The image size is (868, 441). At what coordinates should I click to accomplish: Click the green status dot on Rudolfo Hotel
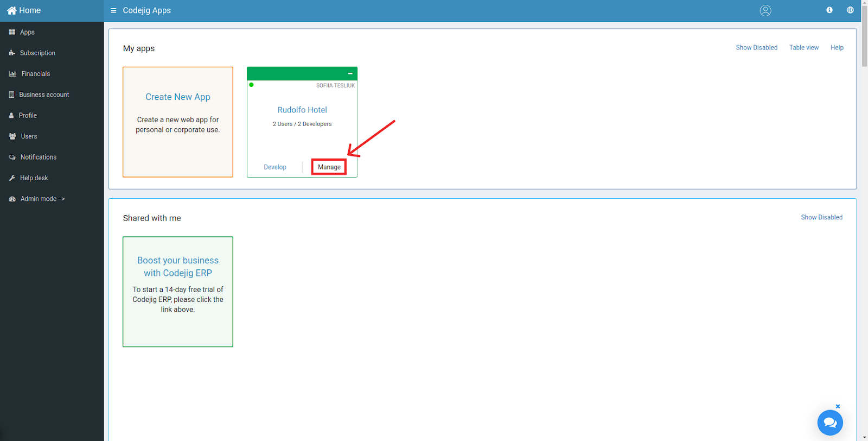point(251,85)
